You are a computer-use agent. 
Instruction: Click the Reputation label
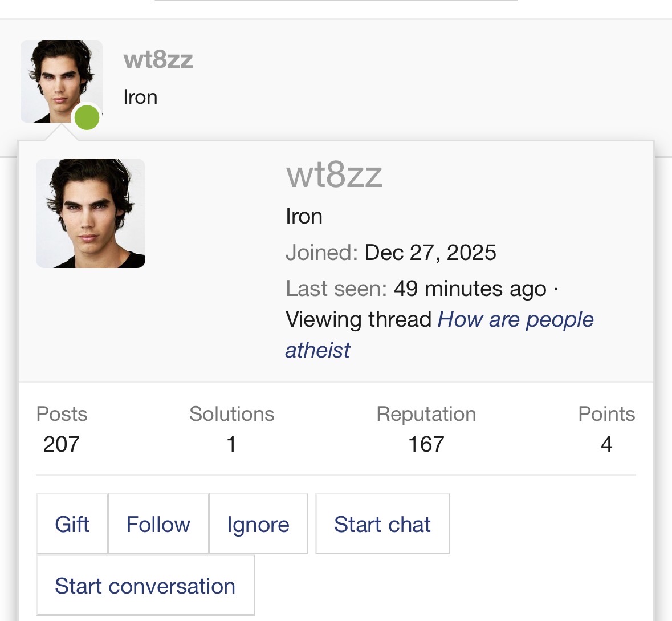(426, 414)
